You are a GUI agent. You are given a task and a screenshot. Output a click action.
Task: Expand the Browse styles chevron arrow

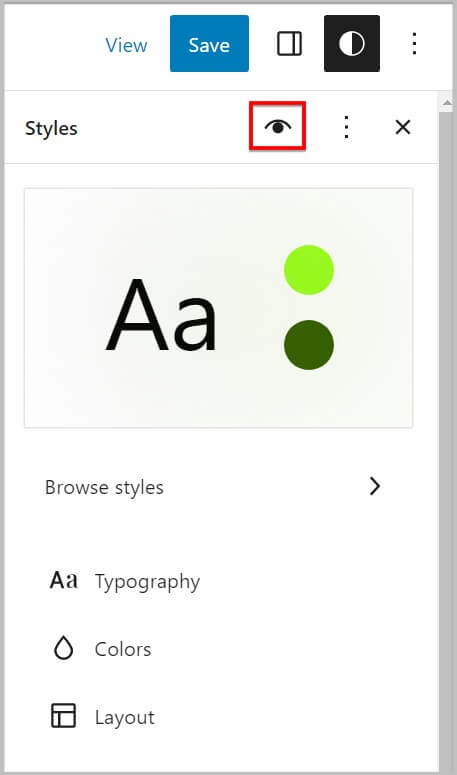coord(375,486)
